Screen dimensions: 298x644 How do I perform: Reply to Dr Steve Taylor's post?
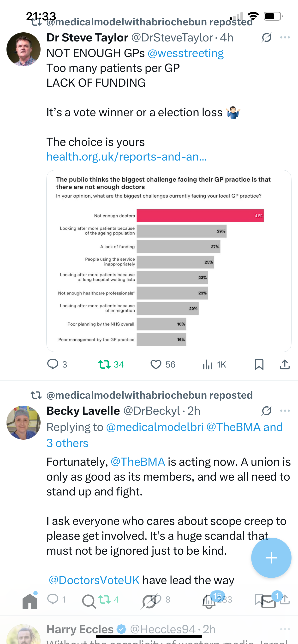point(53,364)
